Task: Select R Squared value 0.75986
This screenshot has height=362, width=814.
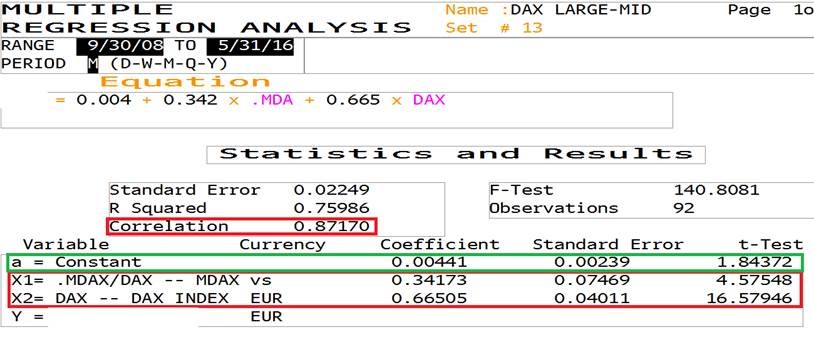Action: 331,209
